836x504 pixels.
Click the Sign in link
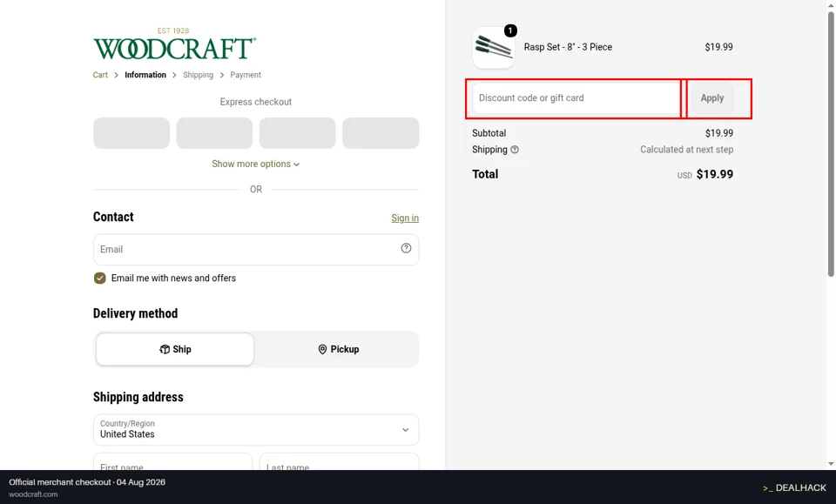pos(405,218)
